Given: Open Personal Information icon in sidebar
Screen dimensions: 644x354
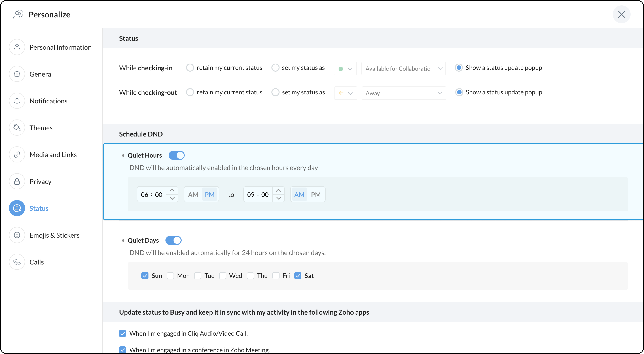Looking at the screenshot, I should tap(17, 47).
